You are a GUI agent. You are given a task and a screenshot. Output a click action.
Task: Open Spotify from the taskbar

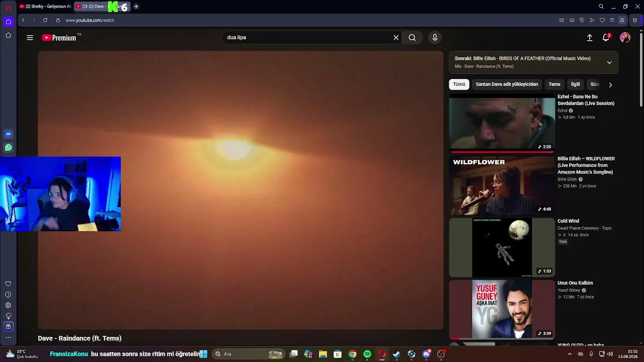click(x=367, y=354)
